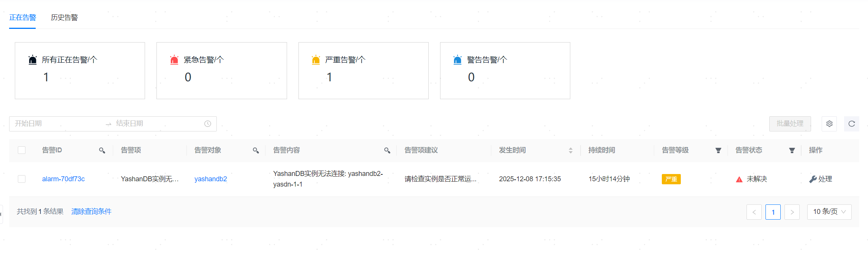Open the table settings gear icon
The image size is (868, 258).
click(829, 124)
